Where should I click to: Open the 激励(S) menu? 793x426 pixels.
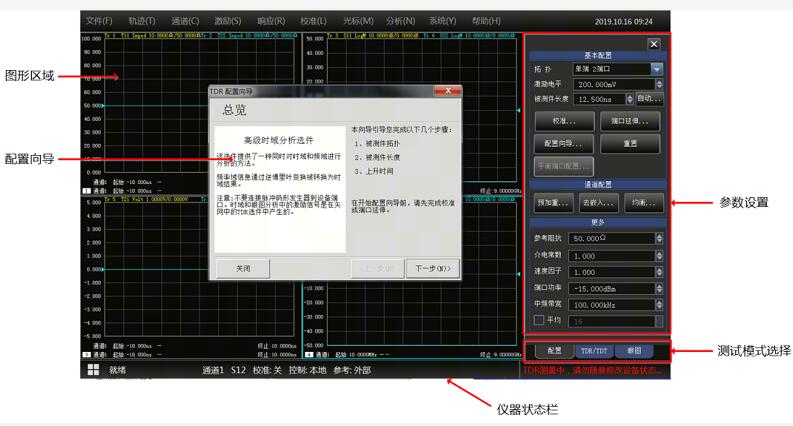point(228,21)
